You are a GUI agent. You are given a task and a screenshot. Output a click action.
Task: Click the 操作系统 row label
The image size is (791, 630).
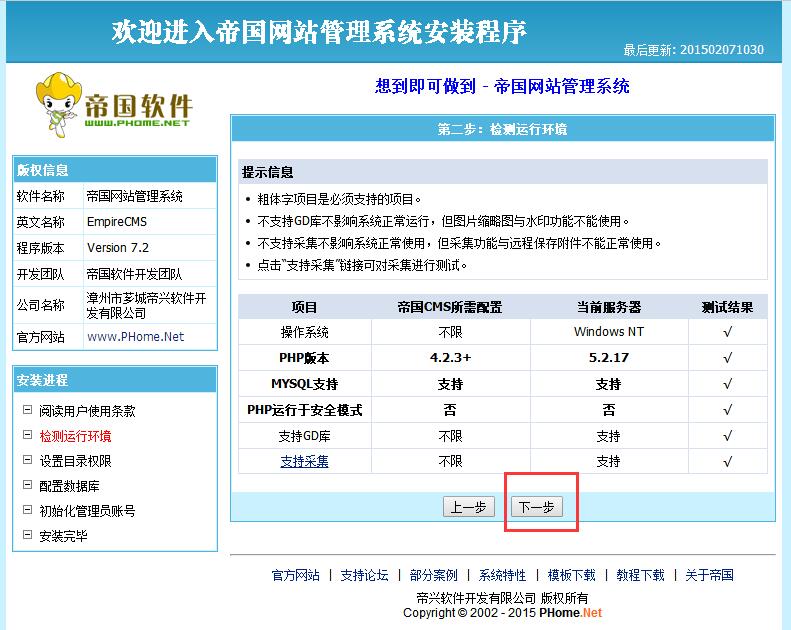(304, 332)
